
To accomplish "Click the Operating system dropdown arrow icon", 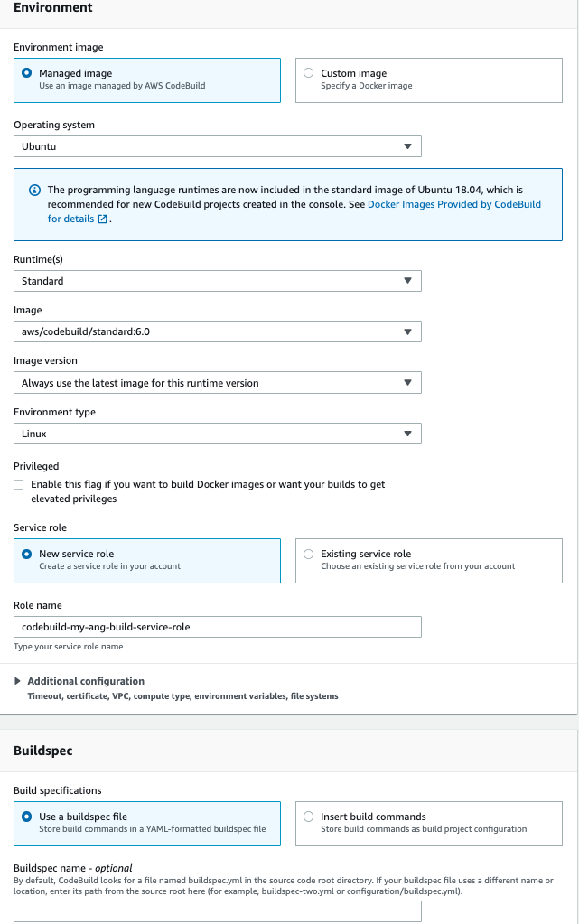I will click(x=407, y=146).
